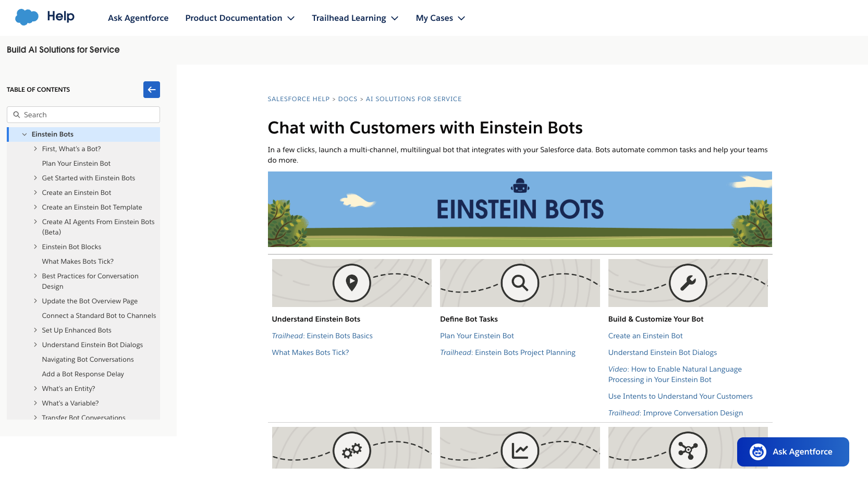This screenshot has width=868, height=479.
Task: Expand the Create an Einstein Bot tree item
Action: pos(35,192)
